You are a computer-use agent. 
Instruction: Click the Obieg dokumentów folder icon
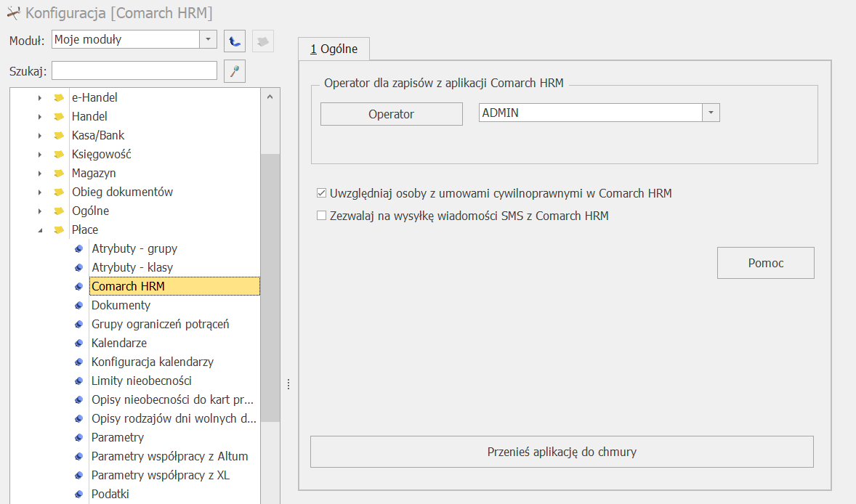click(59, 192)
